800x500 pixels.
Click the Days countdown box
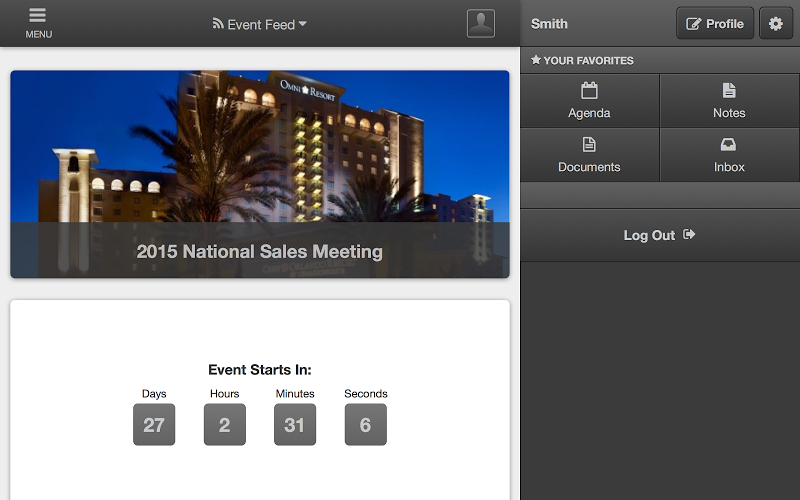point(154,425)
